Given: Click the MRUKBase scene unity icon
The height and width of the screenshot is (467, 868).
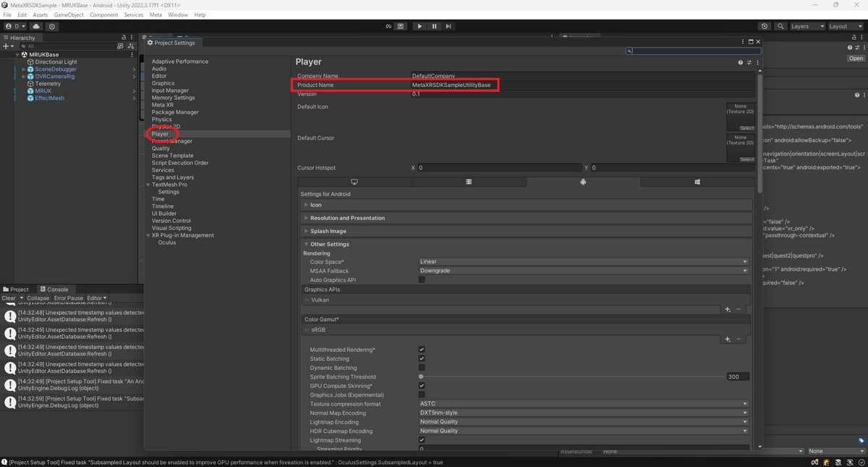Looking at the screenshot, I should click(x=25, y=54).
